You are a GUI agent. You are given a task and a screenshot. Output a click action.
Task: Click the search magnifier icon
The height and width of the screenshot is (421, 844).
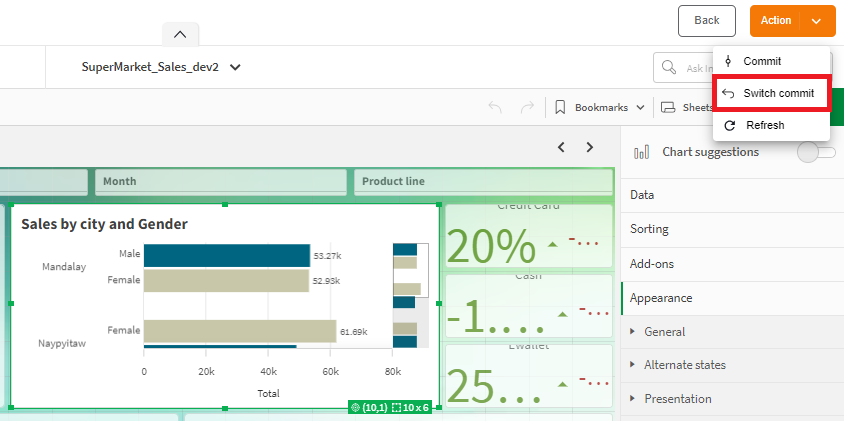(669, 68)
